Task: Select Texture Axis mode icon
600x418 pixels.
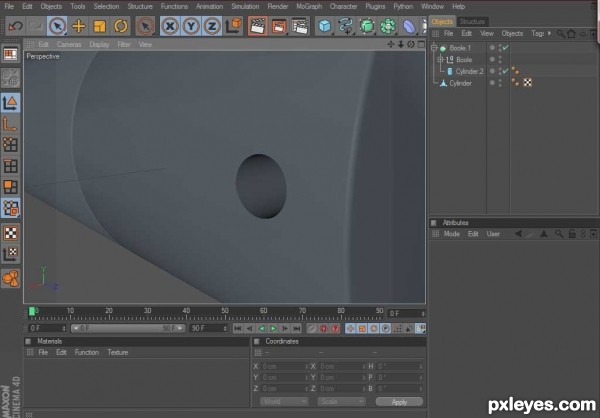Action: 10,254
